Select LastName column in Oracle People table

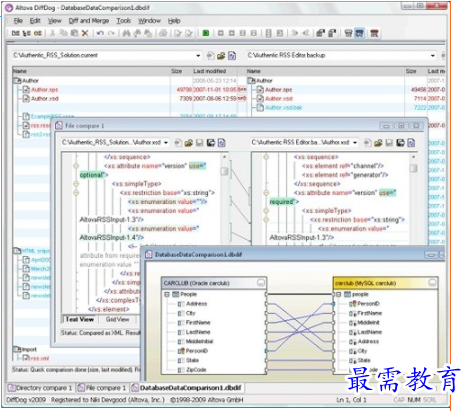[198, 332]
